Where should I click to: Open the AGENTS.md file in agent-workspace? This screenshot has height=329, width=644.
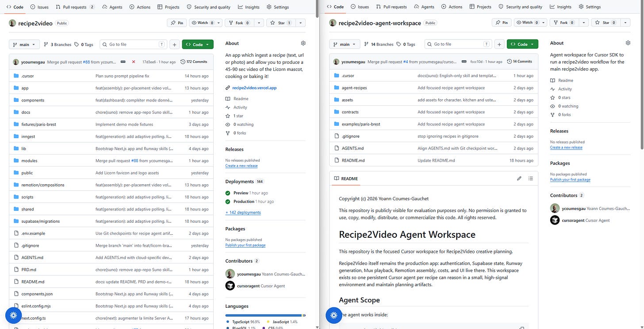pos(353,148)
